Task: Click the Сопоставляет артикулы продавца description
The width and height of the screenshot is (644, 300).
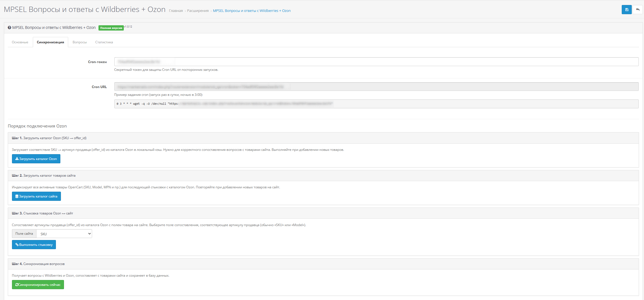Action: [x=159, y=225]
